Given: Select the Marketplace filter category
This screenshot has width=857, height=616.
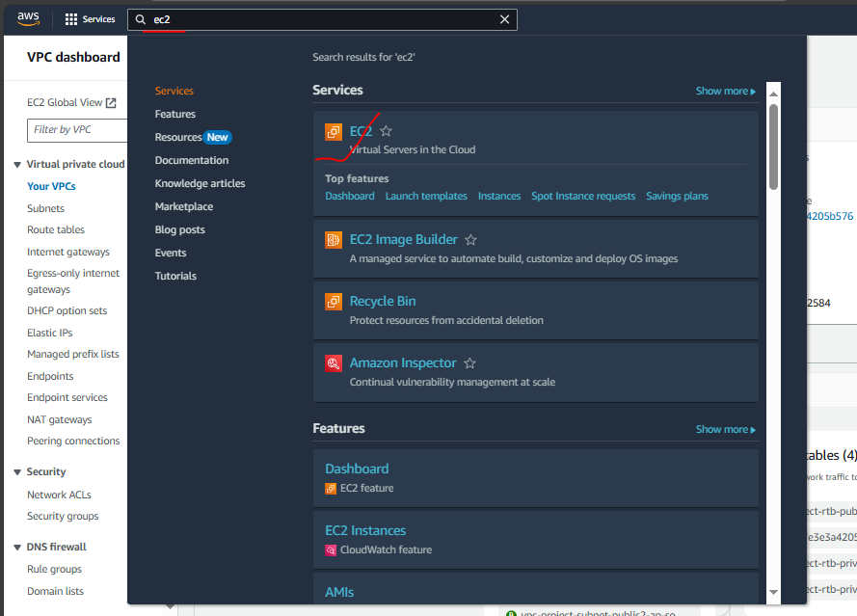Looking at the screenshot, I should pyautogui.click(x=183, y=206).
